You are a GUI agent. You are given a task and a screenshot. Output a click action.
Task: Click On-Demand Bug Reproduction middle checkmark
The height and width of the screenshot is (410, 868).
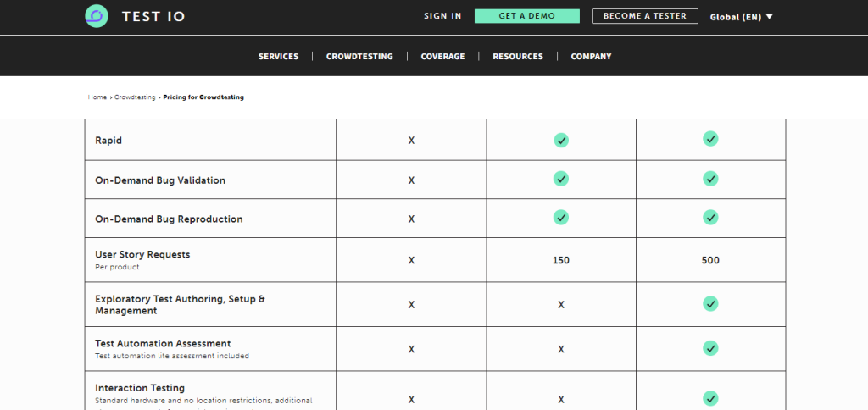pos(561,218)
